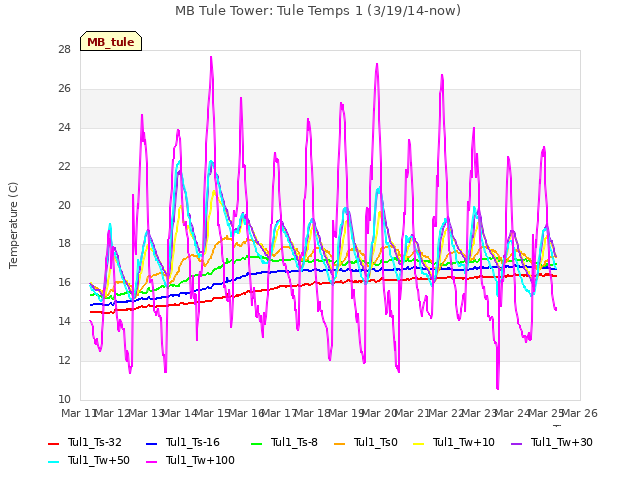Click the y-axis value 24
640x480 pixels.
64,127
